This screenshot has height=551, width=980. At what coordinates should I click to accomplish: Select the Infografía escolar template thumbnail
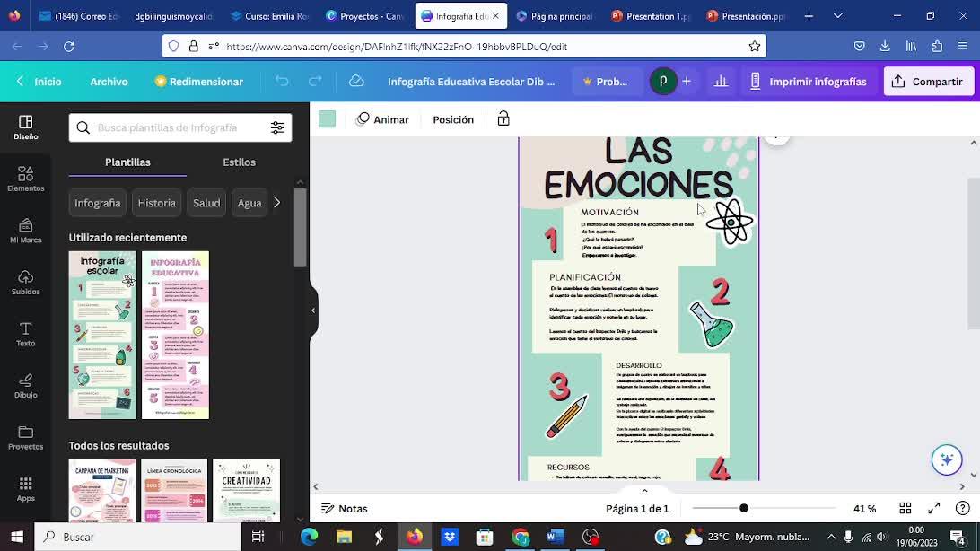[x=102, y=335]
